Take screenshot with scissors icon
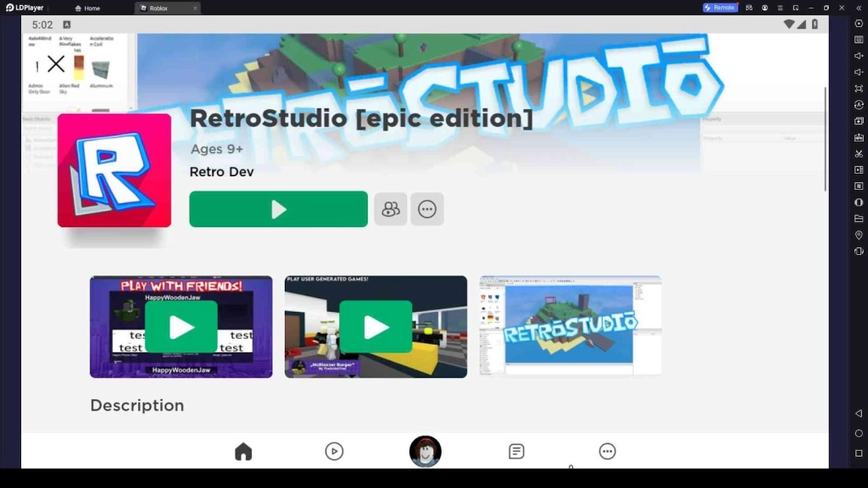868x488 pixels. 859,153
